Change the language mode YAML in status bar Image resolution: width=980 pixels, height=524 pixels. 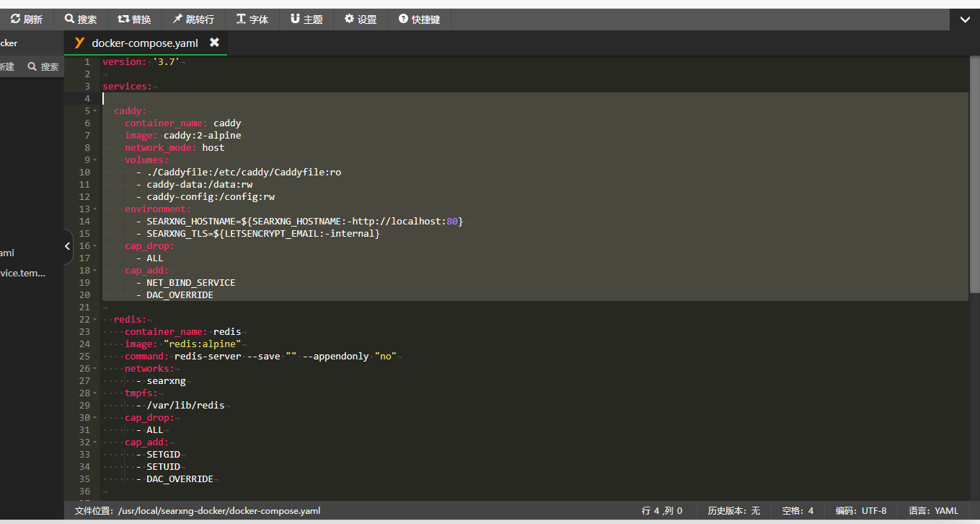[933, 510]
